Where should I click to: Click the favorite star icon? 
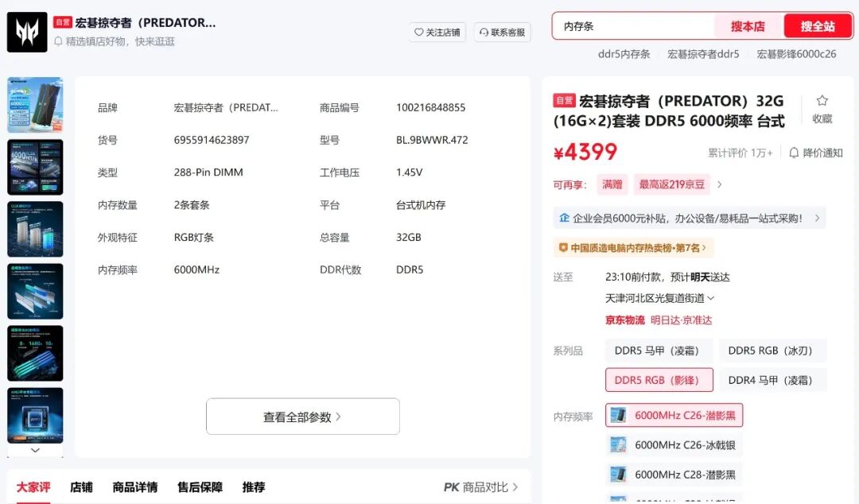pyautogui.click(x=822, y=101)
